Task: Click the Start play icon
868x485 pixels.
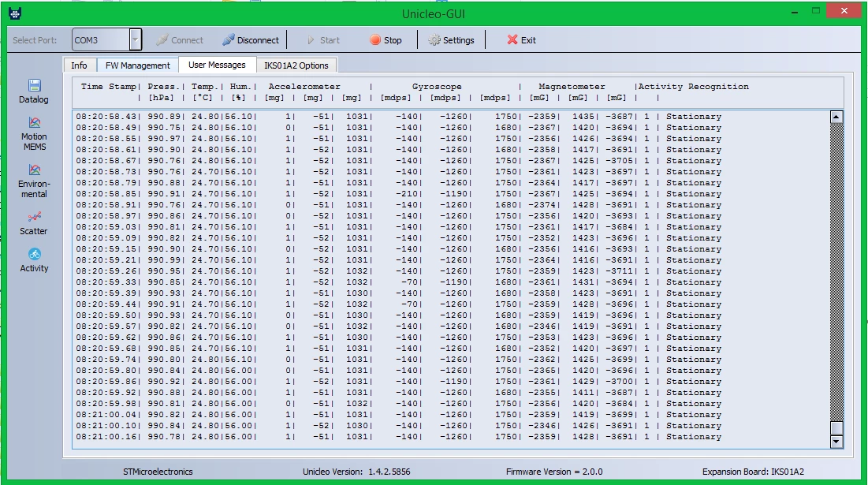Action: pyautogui.click(x=311, y=40)
